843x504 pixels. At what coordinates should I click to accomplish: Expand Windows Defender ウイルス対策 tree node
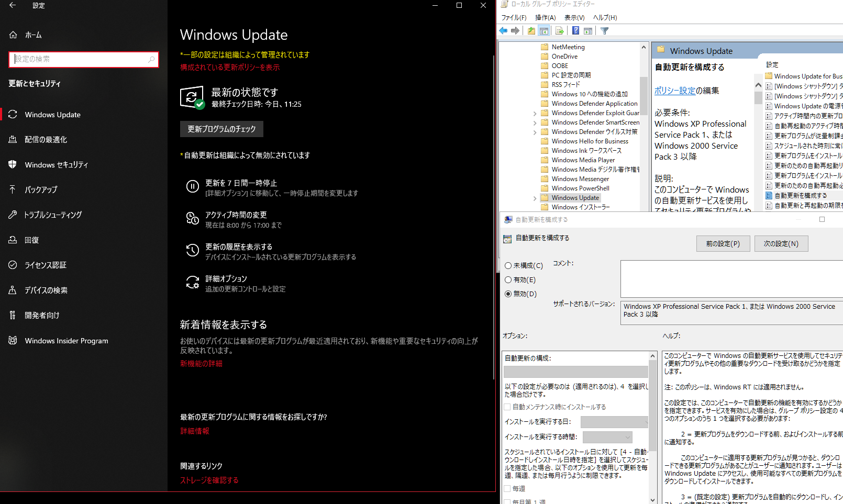point(535,132)
